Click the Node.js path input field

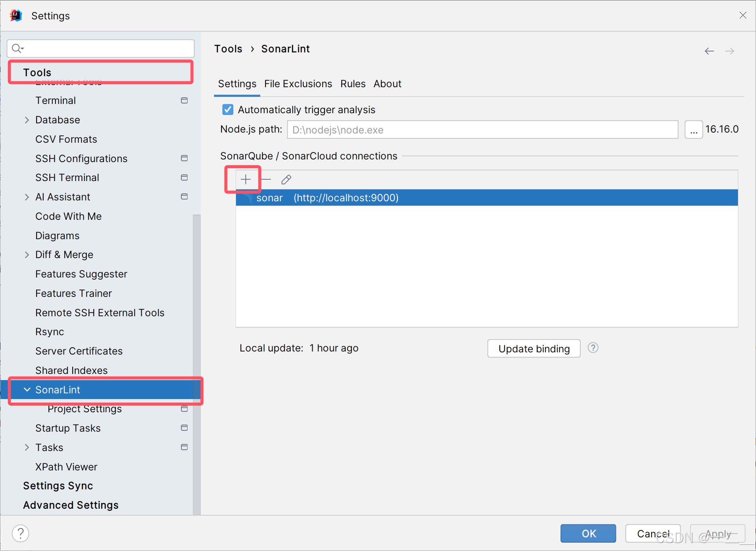coord(483,129)
